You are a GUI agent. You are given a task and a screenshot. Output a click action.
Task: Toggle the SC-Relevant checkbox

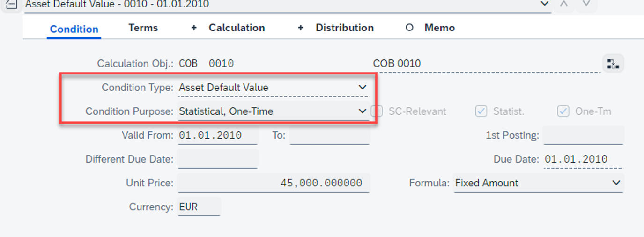(378, 111)
